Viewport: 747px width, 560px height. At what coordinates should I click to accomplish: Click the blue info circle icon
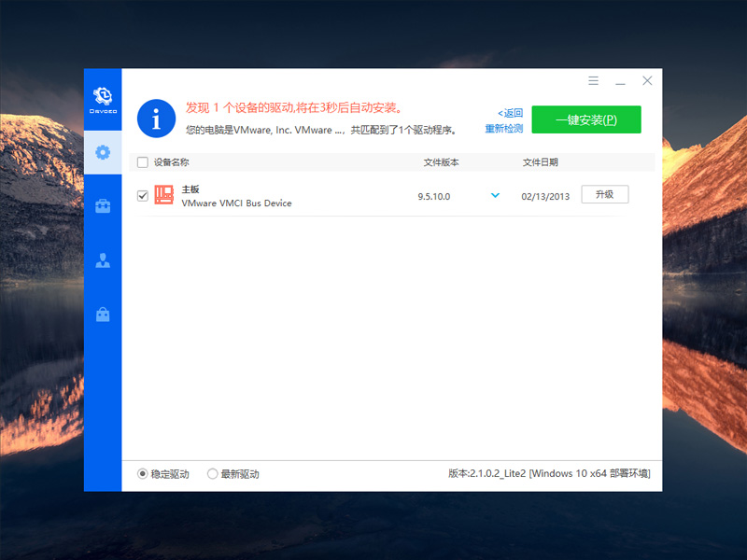pyautogui.click(x=156, y=119)
